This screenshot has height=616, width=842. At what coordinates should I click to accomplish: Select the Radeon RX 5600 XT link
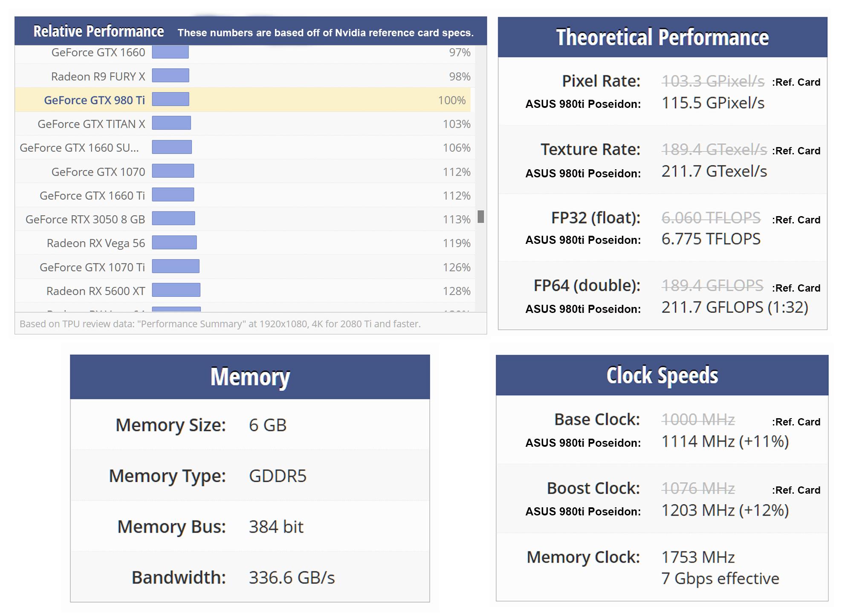tap(95, 291)
